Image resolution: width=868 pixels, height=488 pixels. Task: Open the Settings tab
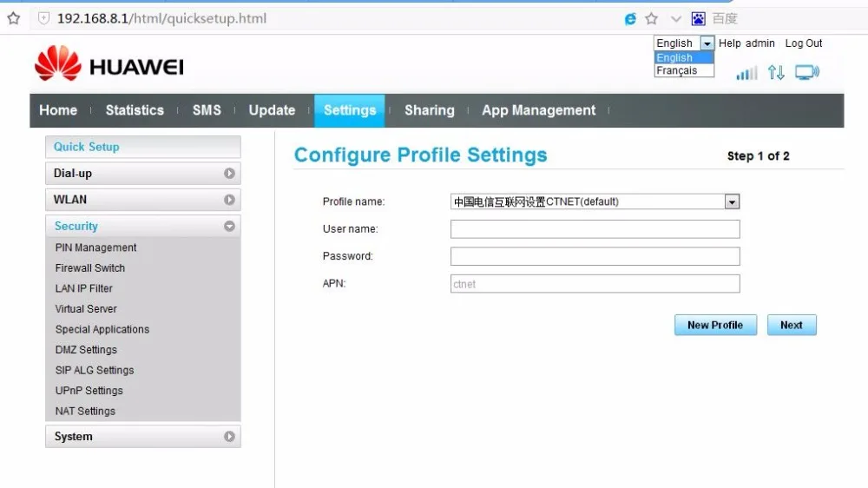[x=350, y=110]
